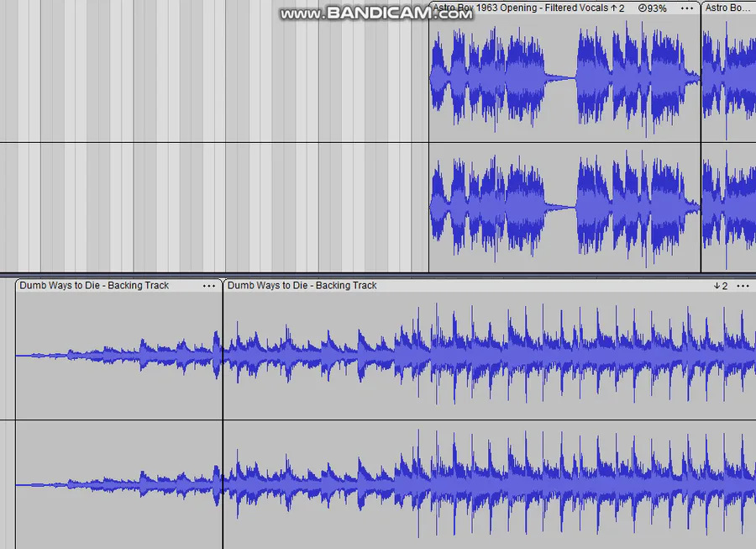Click the ↓2 pitch indicator on Dumb Ways clip
756x549 pixels.
click(x=721, y=286)
